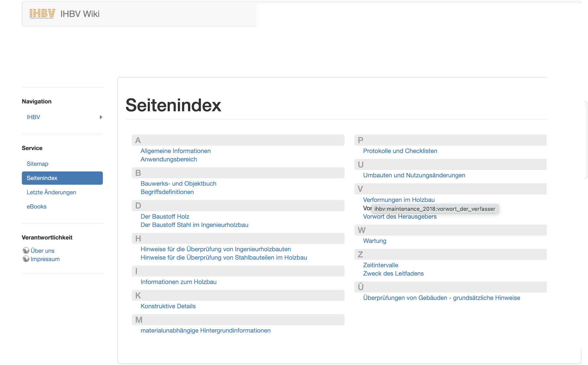Open the eBooks page
Image resolution: width=588 pixels, height=365 pixels.
[36, 206]
